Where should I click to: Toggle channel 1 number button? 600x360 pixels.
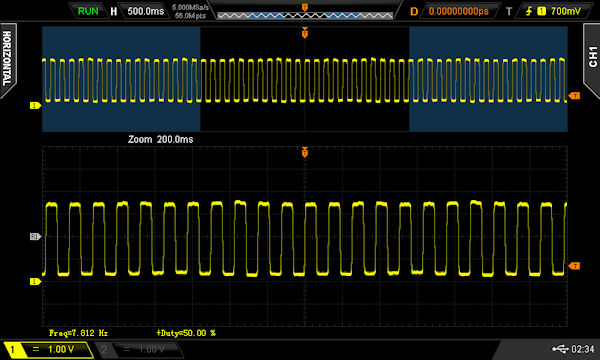point(12,349)
